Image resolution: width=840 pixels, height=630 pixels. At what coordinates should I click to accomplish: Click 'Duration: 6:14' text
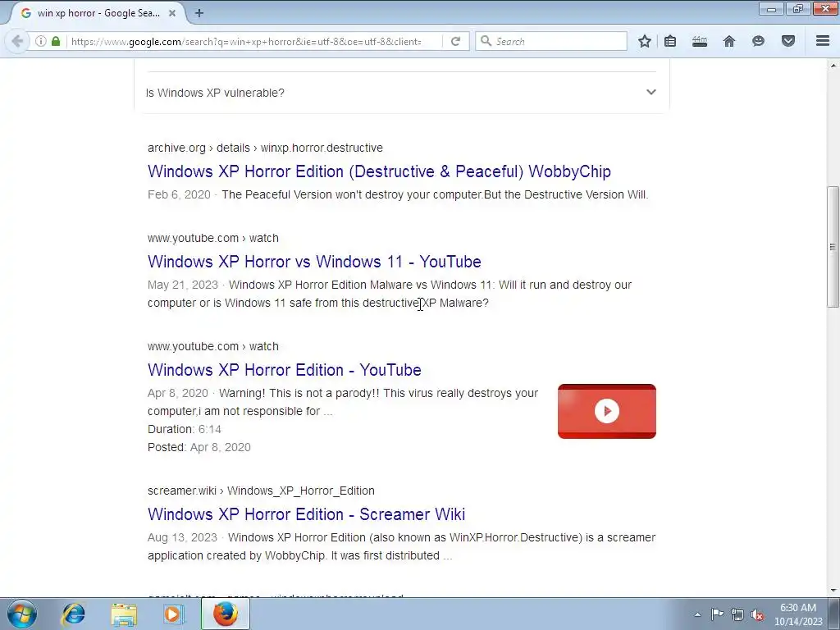(185, 429)
